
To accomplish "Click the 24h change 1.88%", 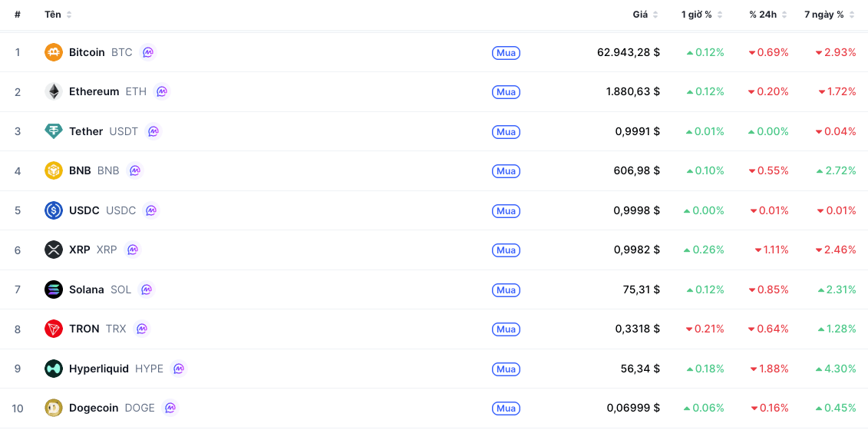I will [770, 369].
